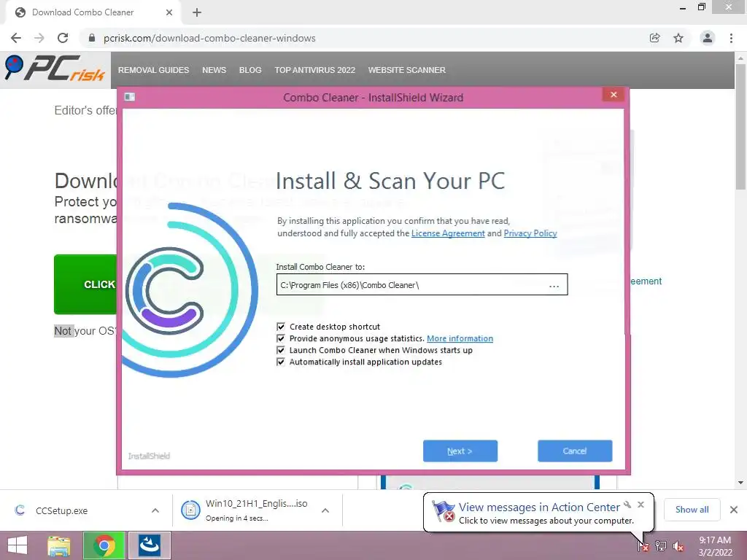Click the muted volume tray icon
The width and height of the screenshot is (747, 560).
point(678,546)
